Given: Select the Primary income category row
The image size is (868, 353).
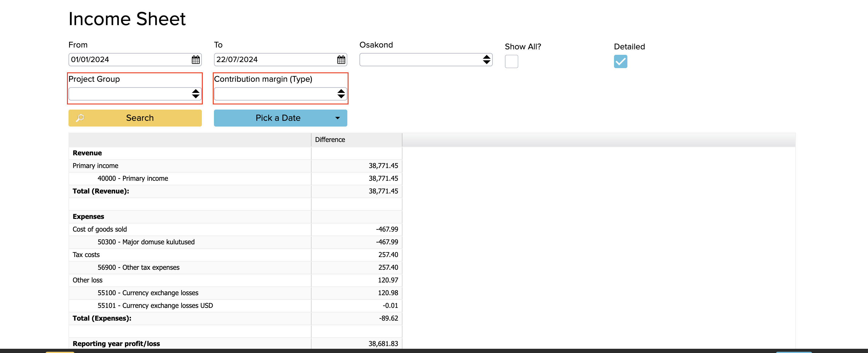Looking at the screenshot, I should [x=235, y=166].
